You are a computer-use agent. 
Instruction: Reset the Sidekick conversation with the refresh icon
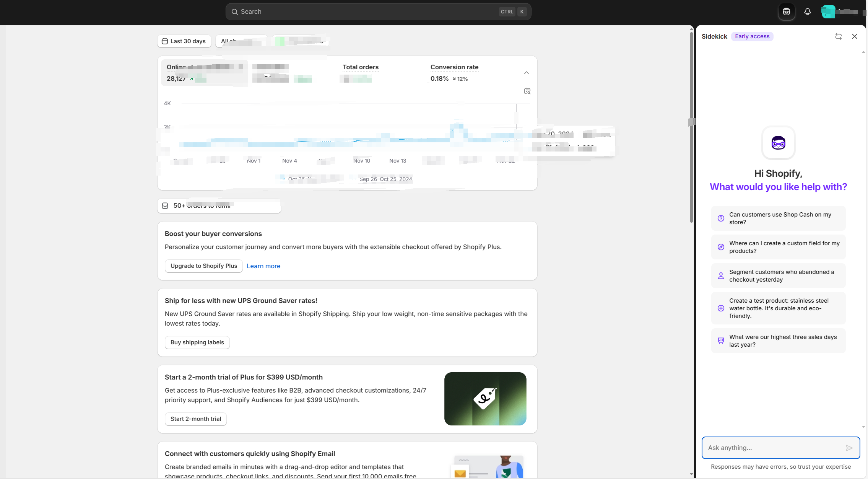[838, 36]
